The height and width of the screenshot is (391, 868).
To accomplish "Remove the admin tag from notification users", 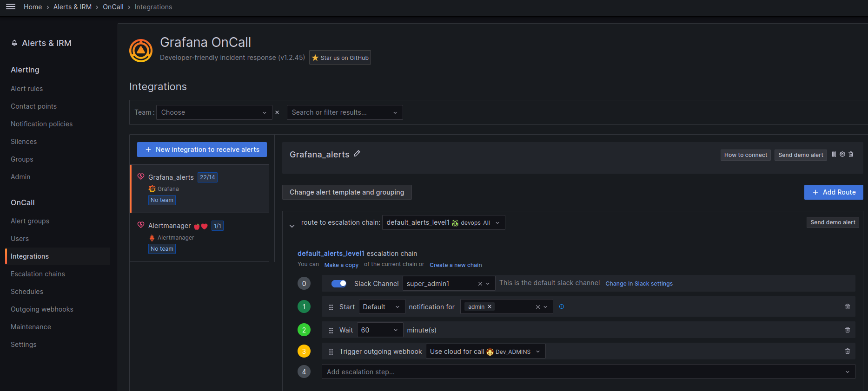I will pos(490,306).
